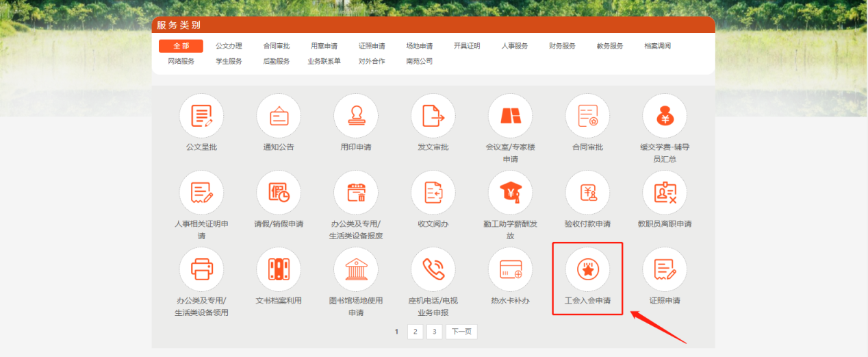This screenshot has height=357, width=868.
Task: Click the 工会入会申请 star icon
Action: (587, 270)
